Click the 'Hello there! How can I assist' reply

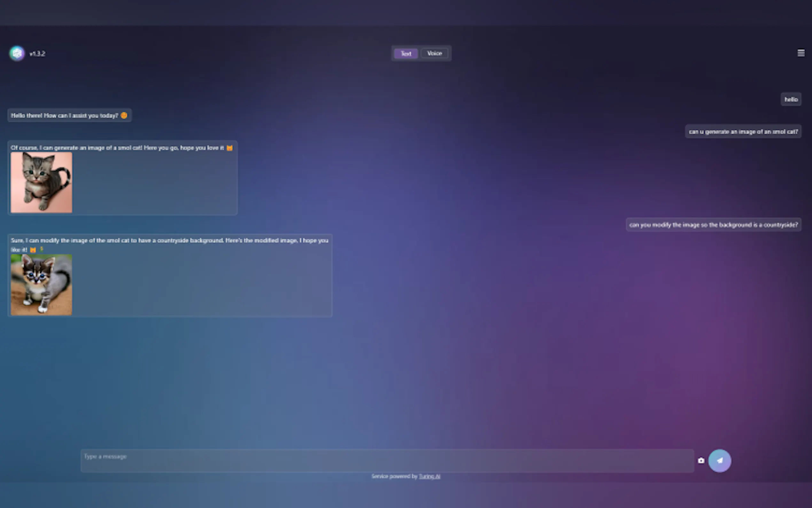click(65, 115)
